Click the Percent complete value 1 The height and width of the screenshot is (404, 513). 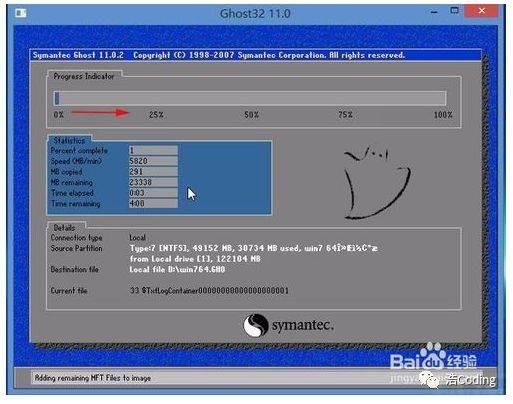[x=153, y=150]
